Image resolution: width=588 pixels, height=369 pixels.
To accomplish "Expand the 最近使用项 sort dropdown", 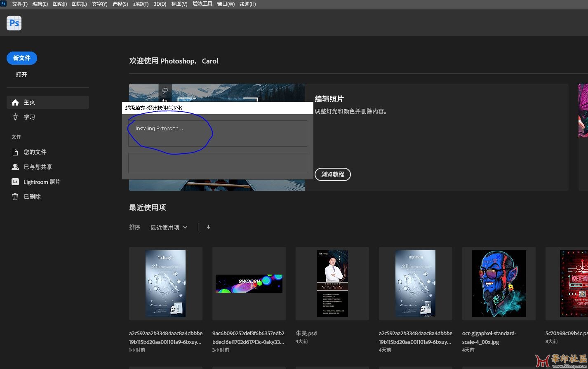I will (x=169, y=227).
